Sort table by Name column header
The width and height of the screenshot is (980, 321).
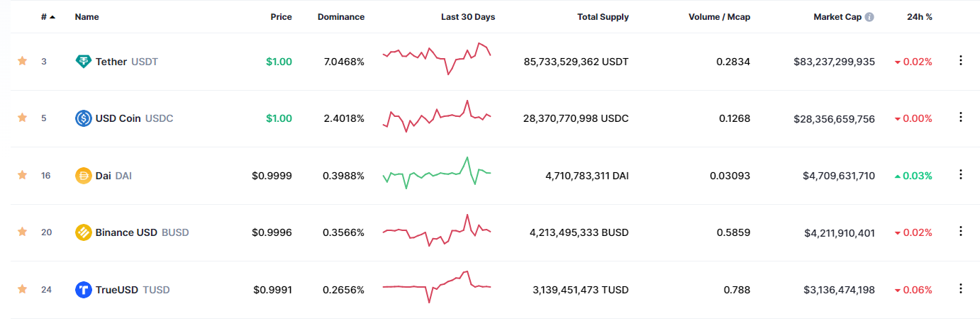[x=87, y=17]
